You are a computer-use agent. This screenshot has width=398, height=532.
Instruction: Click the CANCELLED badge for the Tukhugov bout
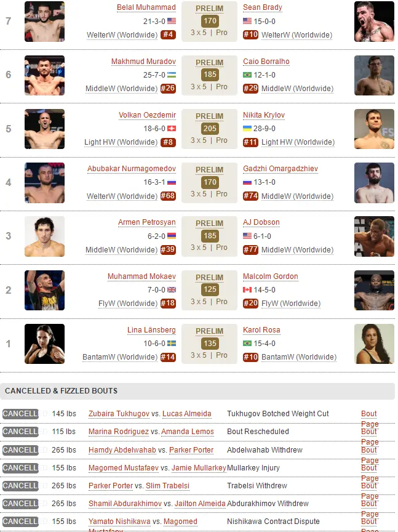point(20,414)
